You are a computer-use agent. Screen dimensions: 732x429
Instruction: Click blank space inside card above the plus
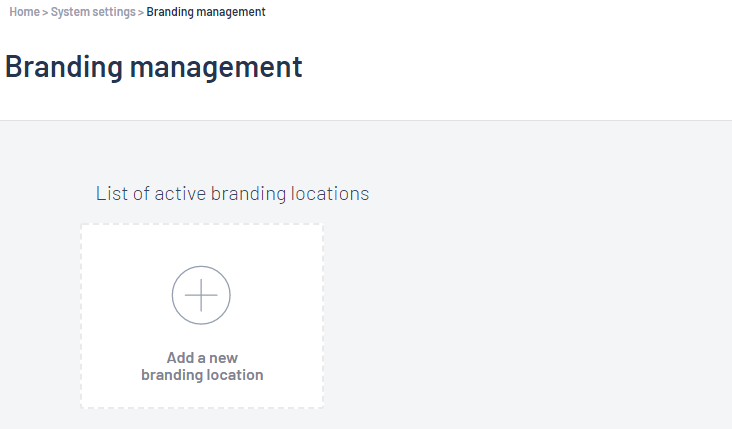202,245
